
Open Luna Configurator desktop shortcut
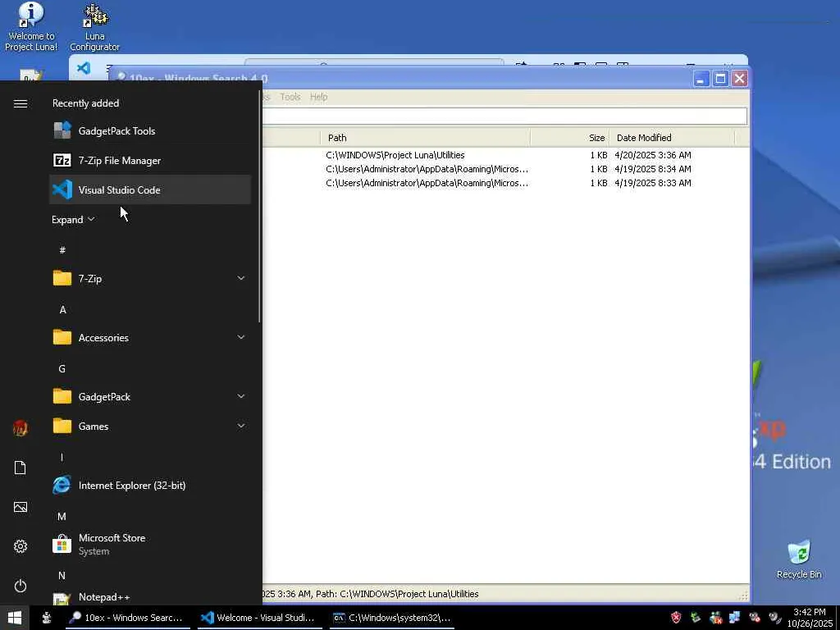tap(95, 27)
